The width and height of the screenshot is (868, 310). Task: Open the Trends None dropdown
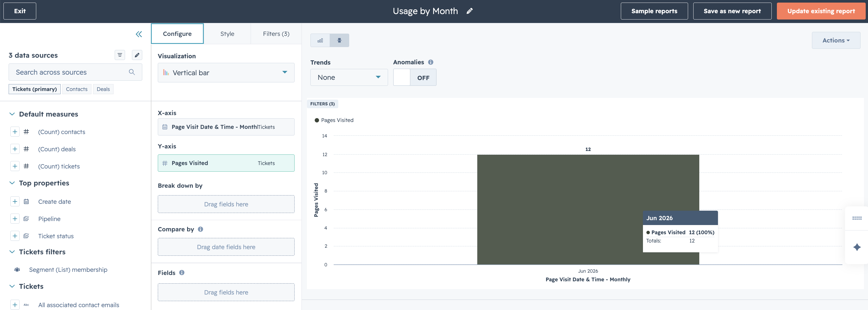[349, 77]
